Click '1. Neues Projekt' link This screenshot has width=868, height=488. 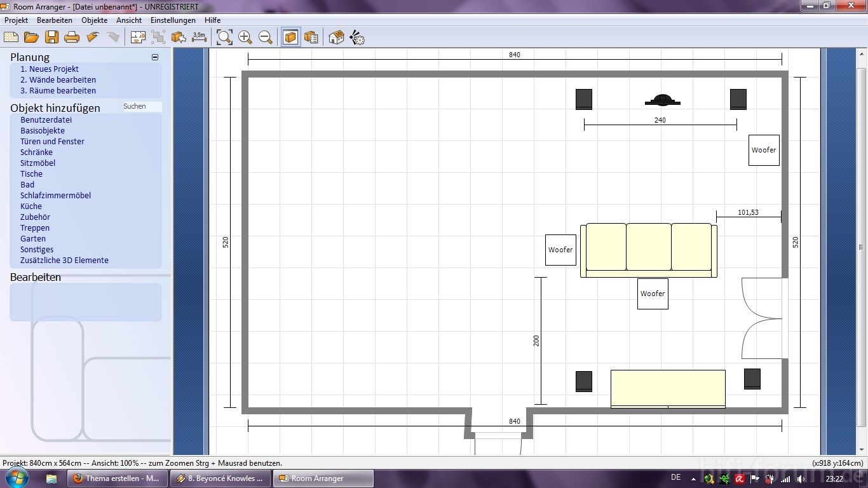coord(50,69)
